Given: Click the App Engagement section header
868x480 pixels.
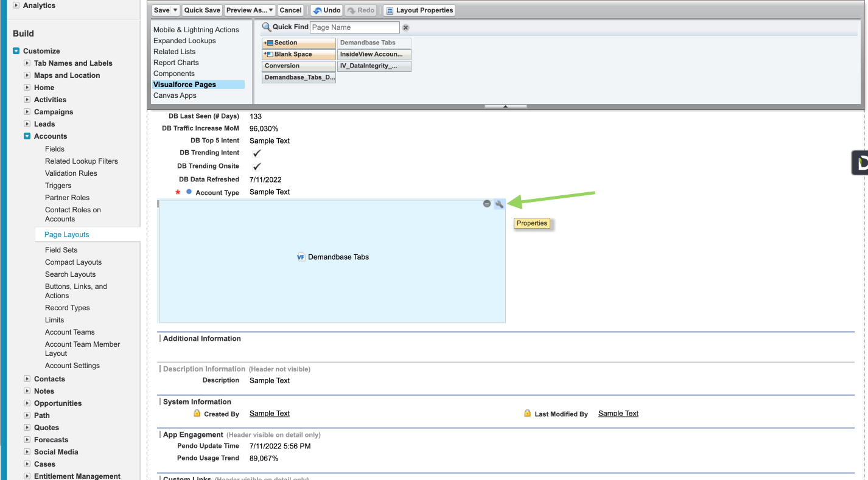Looking at the screenshot, I should tap(194, 434).
